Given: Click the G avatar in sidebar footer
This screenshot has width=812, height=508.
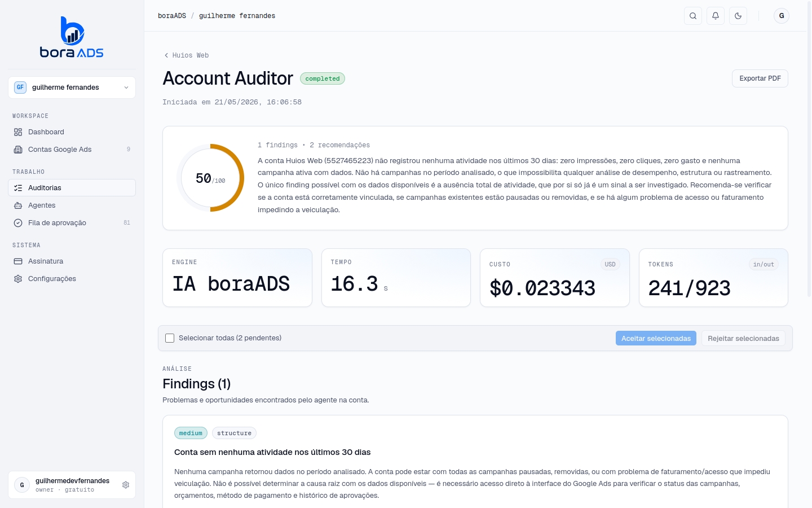Looking at the screenshot, I should [x=22, y=485].
